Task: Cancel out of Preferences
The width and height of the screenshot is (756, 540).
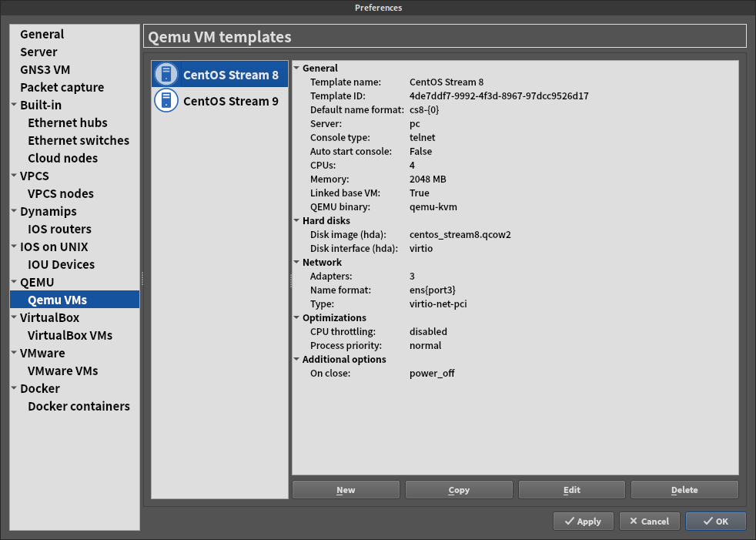Action: coord(649,521)
